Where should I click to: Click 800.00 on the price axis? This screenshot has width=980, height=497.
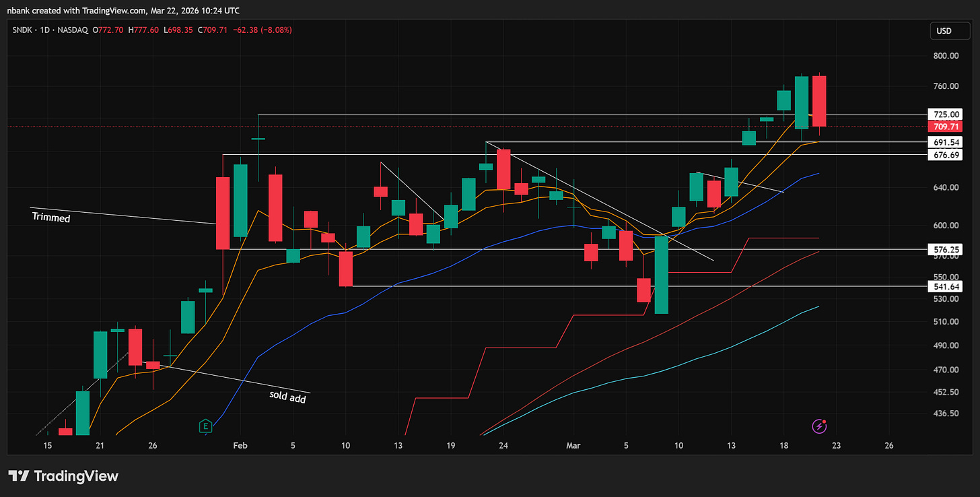(945, 56)
